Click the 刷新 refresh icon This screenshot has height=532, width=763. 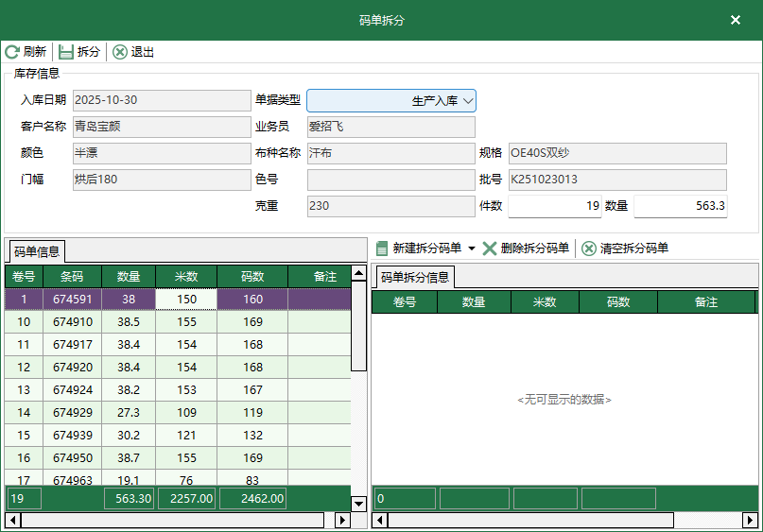tap(12, 52)
